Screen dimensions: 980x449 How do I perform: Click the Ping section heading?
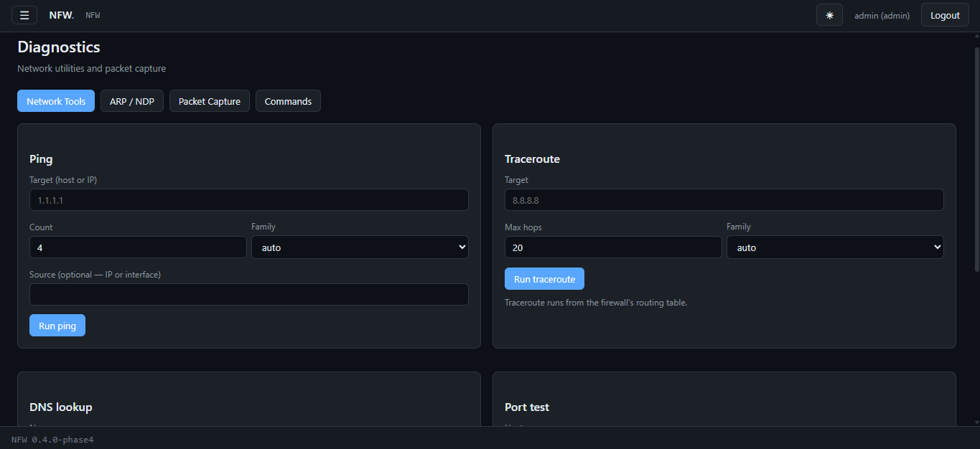coord(41,159)
